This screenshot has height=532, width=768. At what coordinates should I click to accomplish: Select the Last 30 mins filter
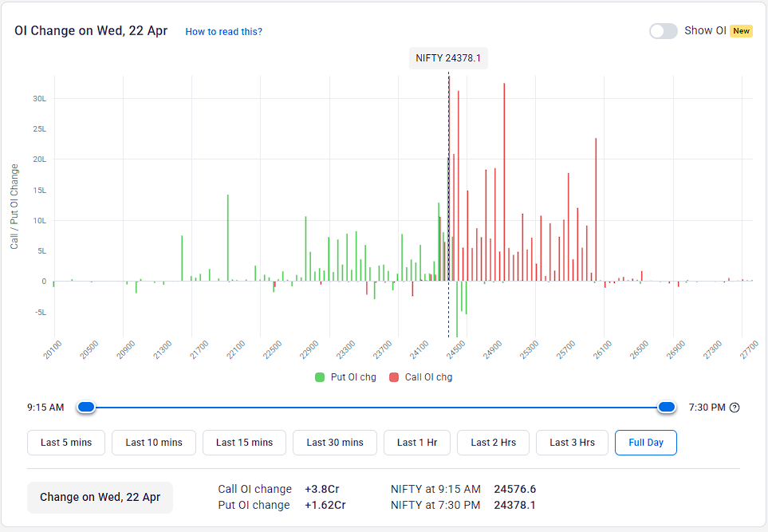pos(334,442)
